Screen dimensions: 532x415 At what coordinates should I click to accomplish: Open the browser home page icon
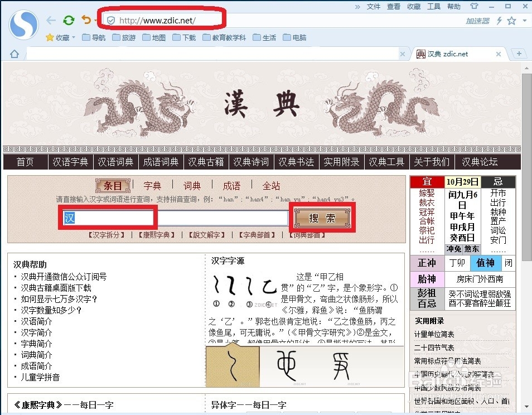tap(14, 54)
